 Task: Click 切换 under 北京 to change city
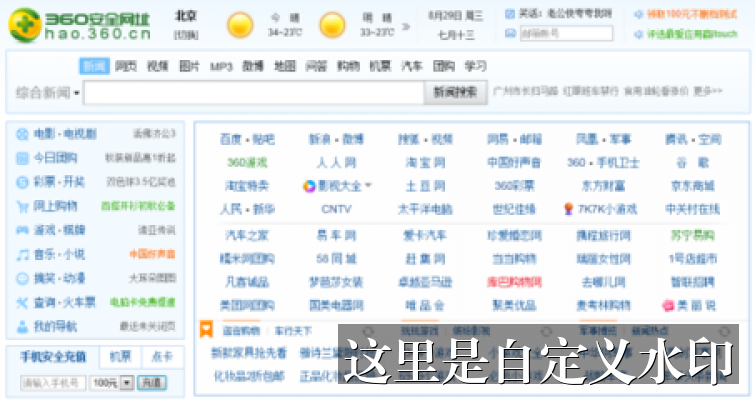(185, 35)
